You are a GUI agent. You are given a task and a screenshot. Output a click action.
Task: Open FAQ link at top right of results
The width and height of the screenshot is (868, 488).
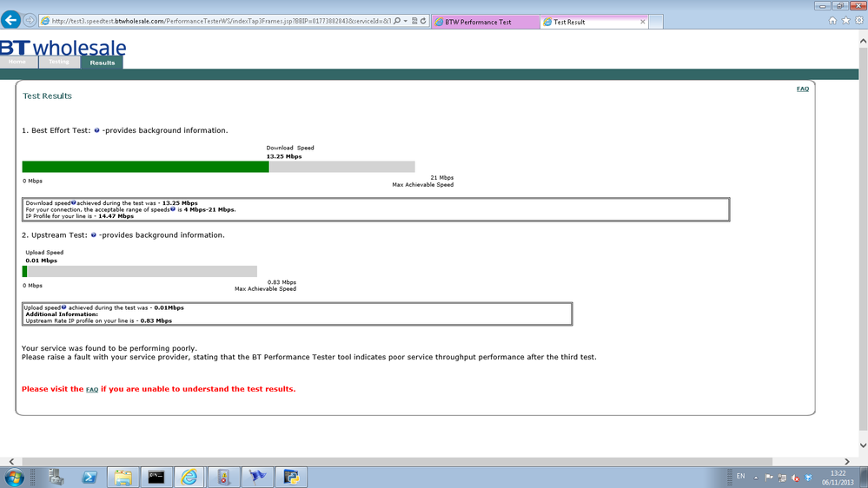pos(803,89)
